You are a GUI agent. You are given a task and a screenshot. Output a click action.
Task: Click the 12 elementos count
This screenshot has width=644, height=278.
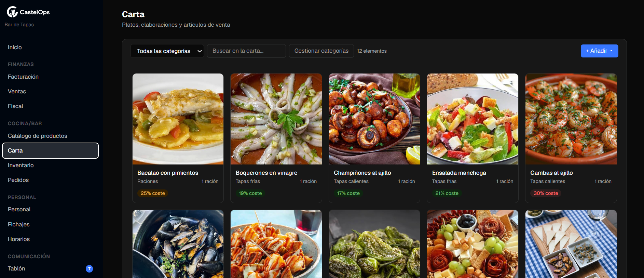(372, 51)
